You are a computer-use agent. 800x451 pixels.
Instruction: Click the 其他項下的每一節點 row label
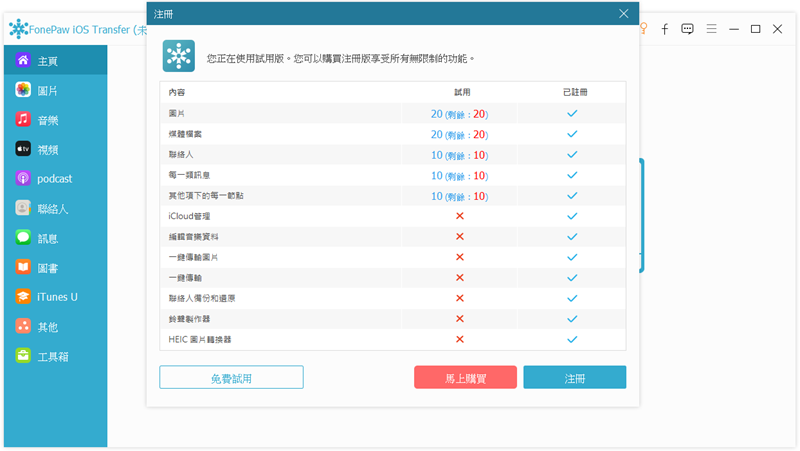[206, 195]
